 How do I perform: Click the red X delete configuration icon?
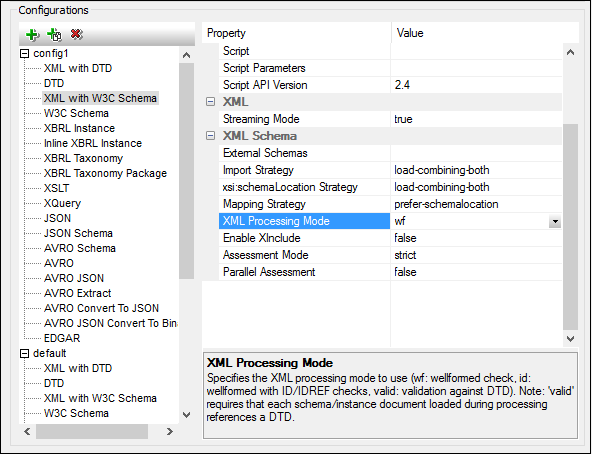click(76, 34)
